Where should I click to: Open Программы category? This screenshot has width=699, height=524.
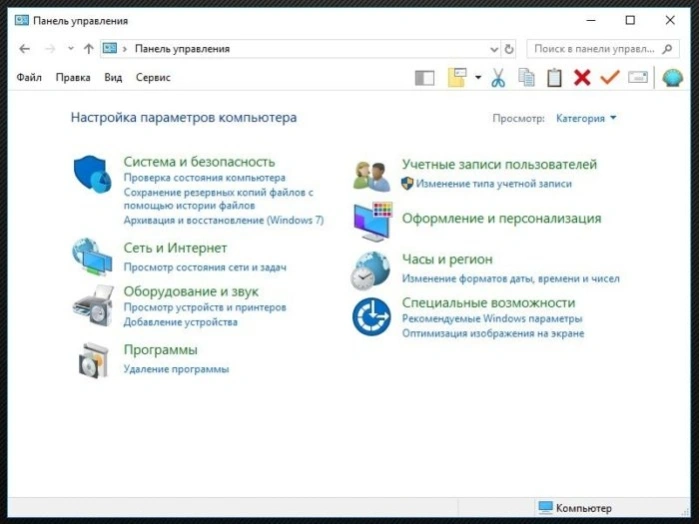[x=160, y=350]
